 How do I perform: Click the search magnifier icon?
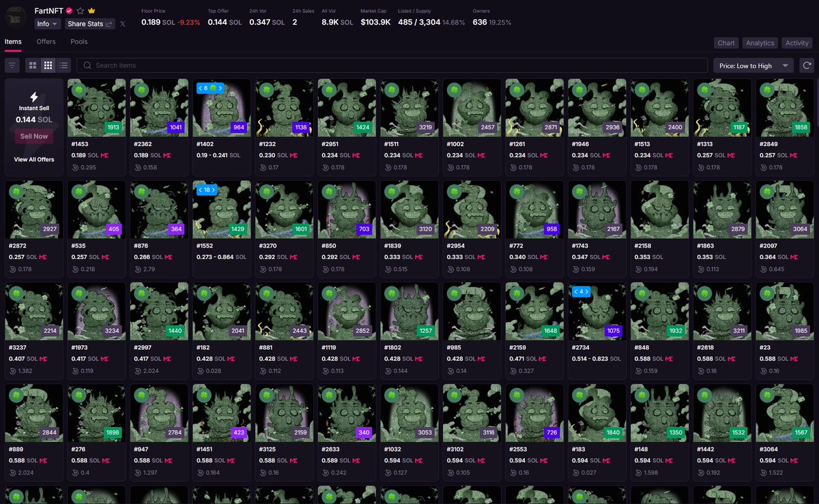click(x=87, y=65)
